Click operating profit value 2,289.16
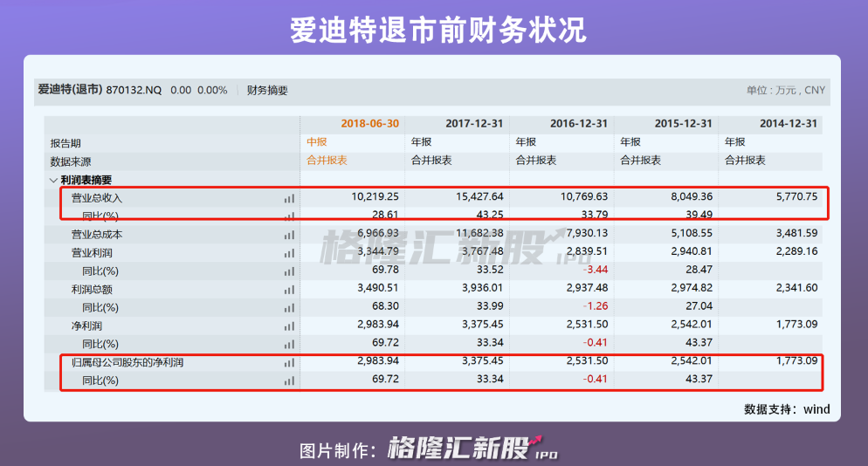 click(x=796, y=252)
